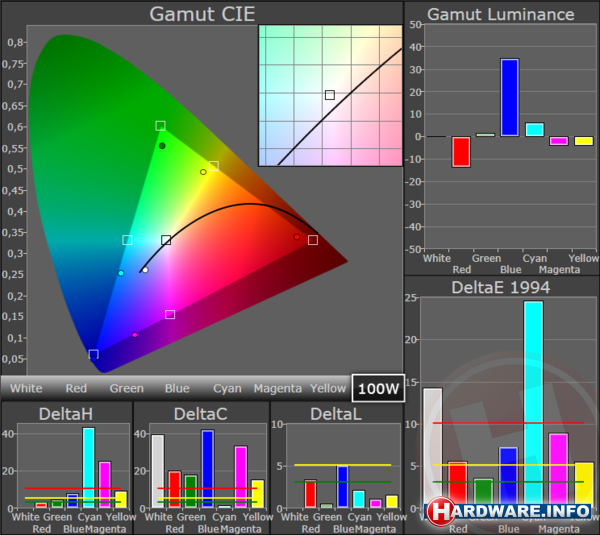600x535 pixels.
Task: Select the Cyan tab in color bar
Action: tap(227, 388)
